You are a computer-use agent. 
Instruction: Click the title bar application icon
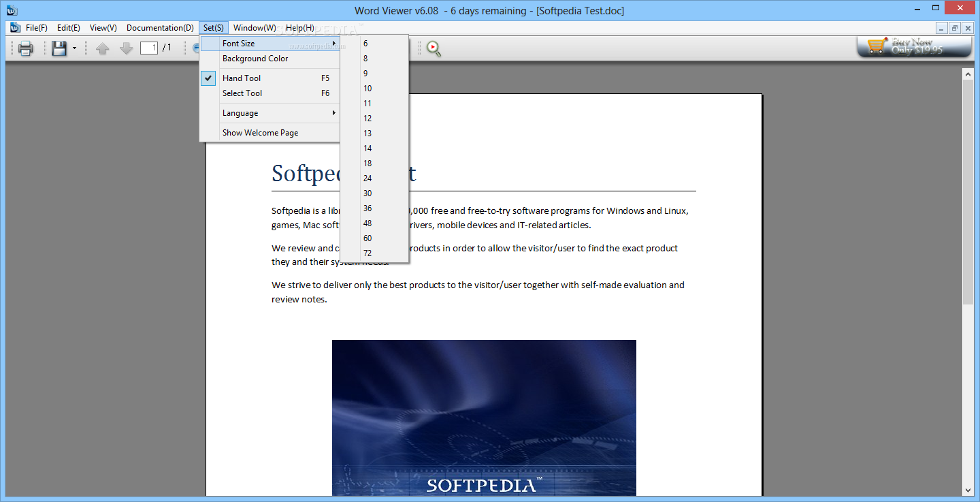pyautogui.click(x=11, y=10)
